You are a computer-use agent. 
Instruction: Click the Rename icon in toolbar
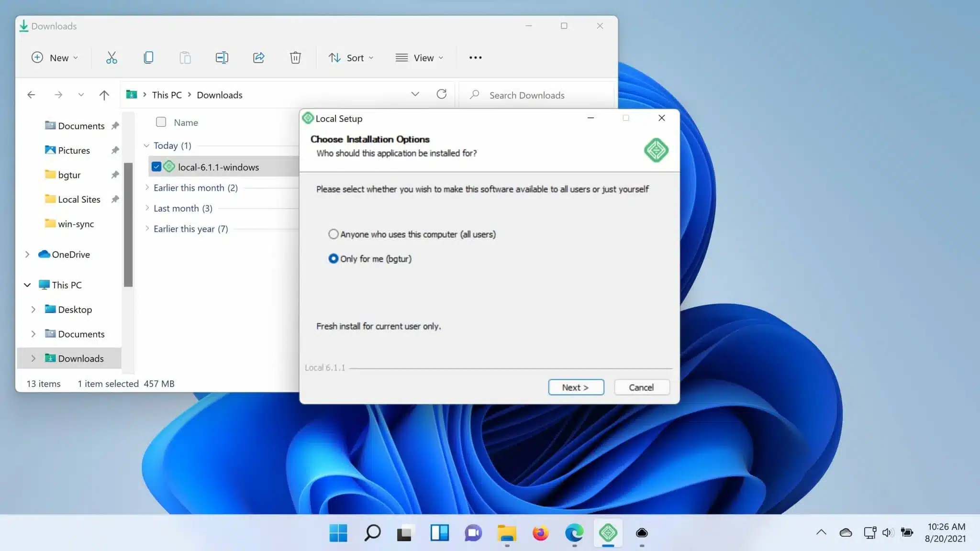[x=222, y=58]
